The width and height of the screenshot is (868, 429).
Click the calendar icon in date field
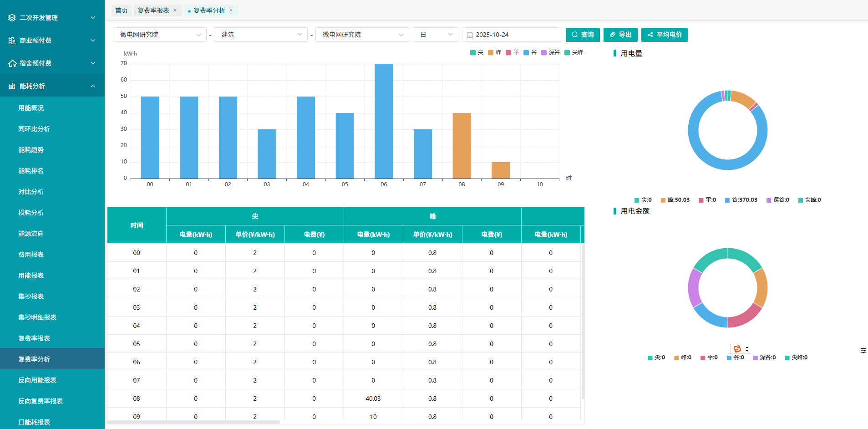[x=470, y=35]
